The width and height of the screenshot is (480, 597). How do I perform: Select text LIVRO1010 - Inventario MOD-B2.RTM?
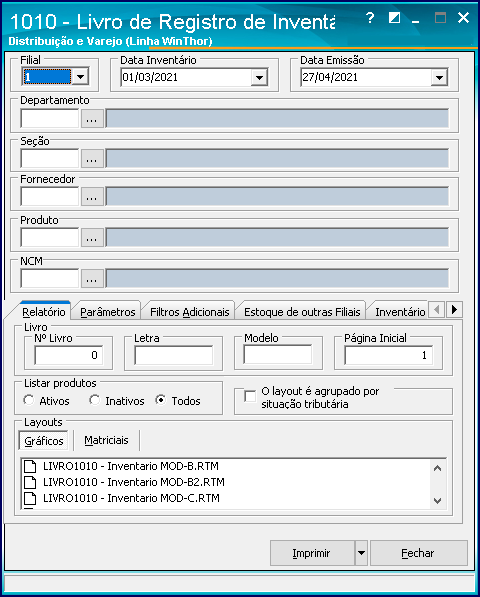[134, 482]
